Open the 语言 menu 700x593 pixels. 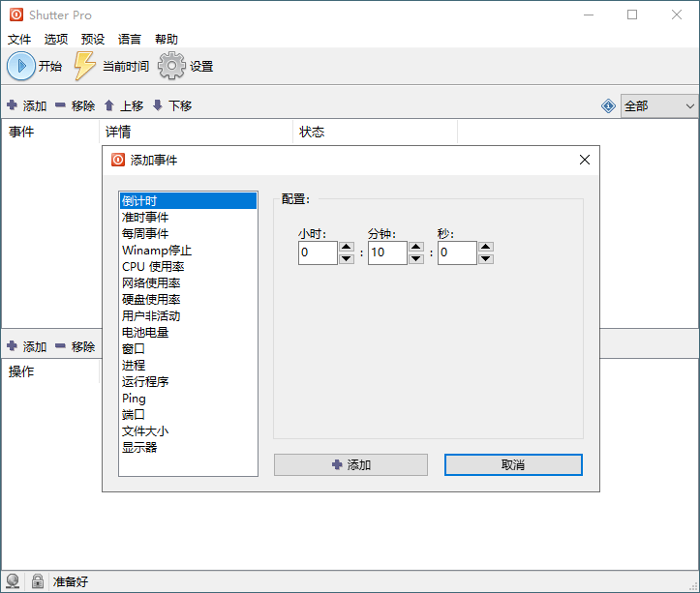click(130, 40)
